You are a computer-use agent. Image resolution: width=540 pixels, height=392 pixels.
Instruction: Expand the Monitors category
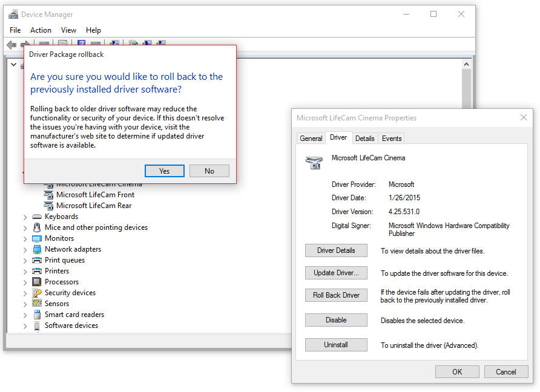(25, 239)
